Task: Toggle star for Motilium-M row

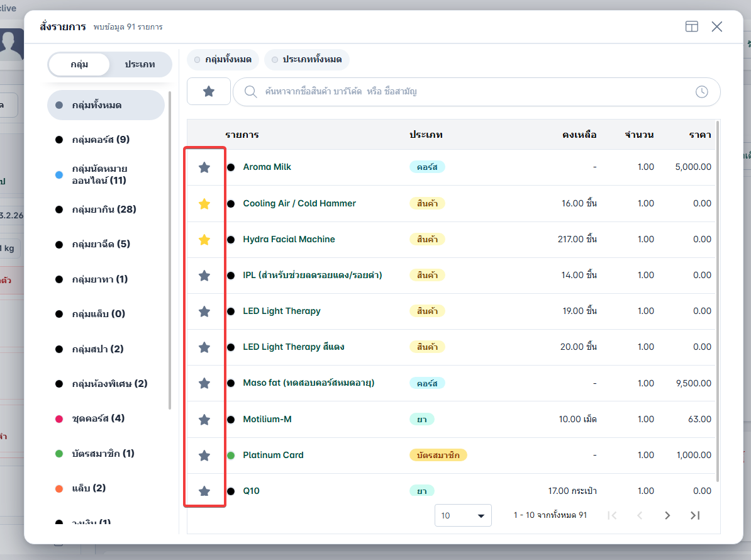Action: click(204, 420)
